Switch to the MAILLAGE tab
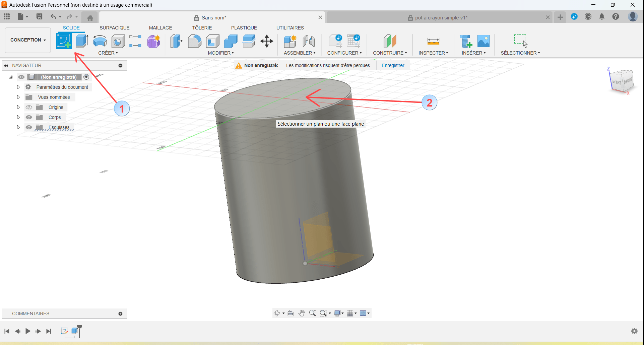 click(160, 28)
